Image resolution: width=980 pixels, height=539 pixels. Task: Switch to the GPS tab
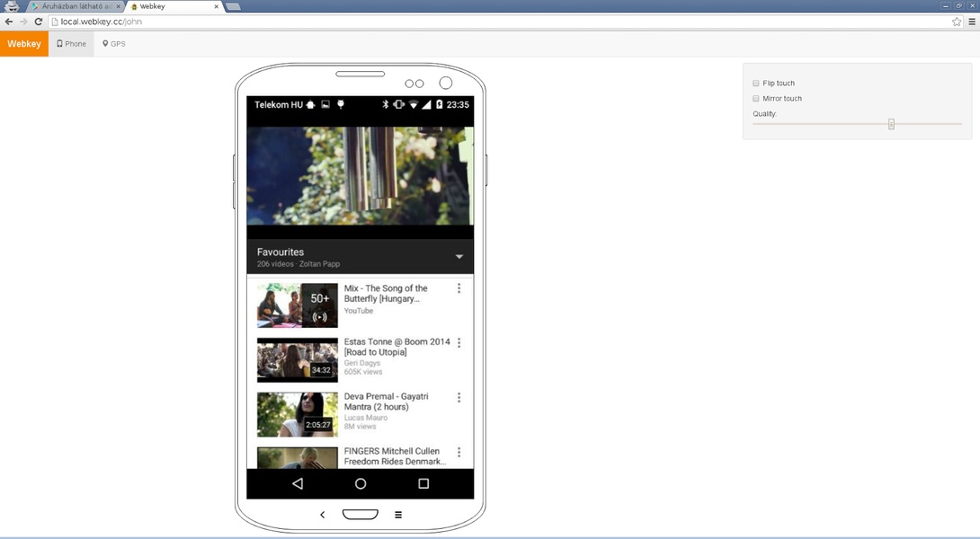[x=114, y=44]
